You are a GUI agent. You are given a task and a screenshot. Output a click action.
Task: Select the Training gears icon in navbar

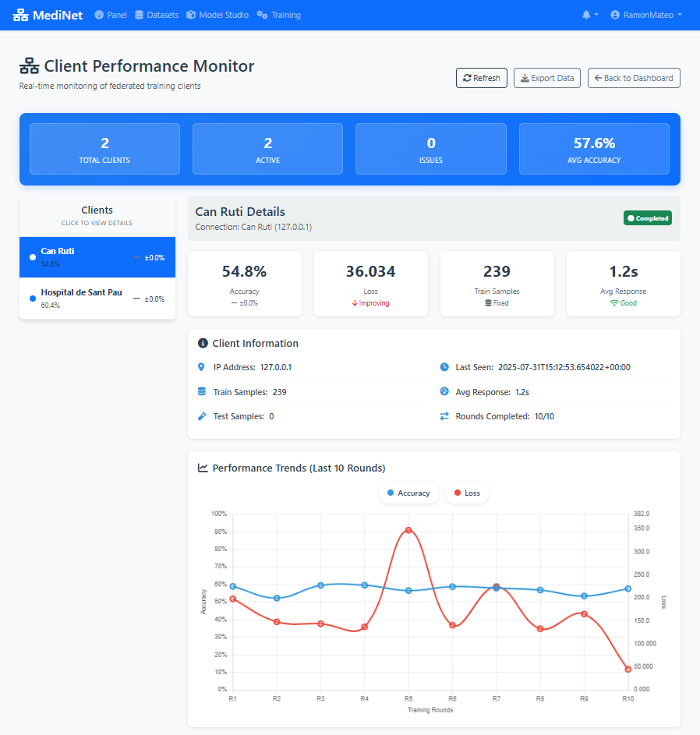pyautogui.click(x=262, y=14)
